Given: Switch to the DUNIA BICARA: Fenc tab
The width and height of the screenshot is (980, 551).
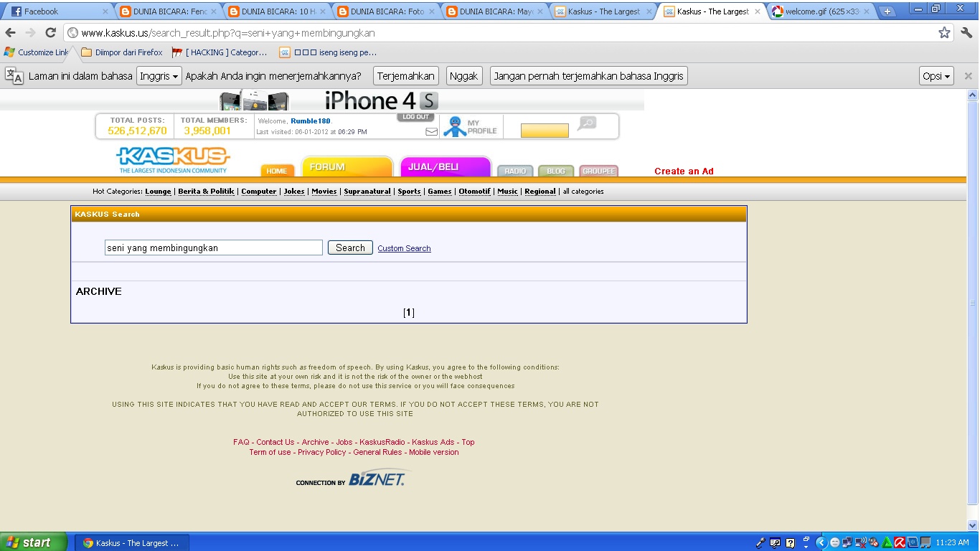Looking at the screenshot, I should coord(169,11).
